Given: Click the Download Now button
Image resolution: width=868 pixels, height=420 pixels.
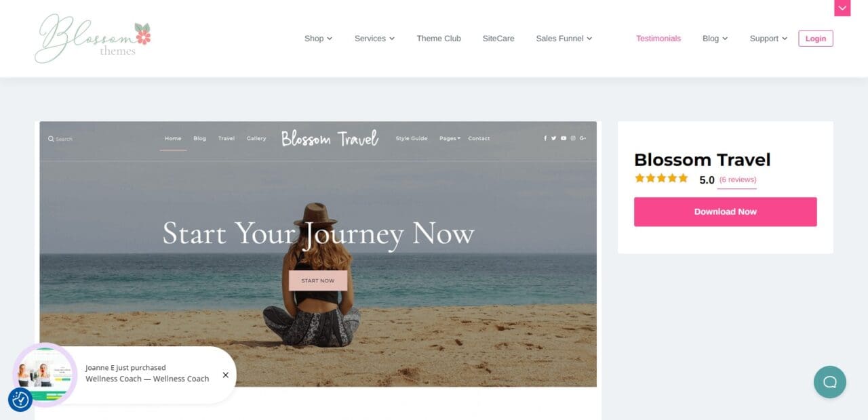Looking at the screenshot, I should click(726, 212).
